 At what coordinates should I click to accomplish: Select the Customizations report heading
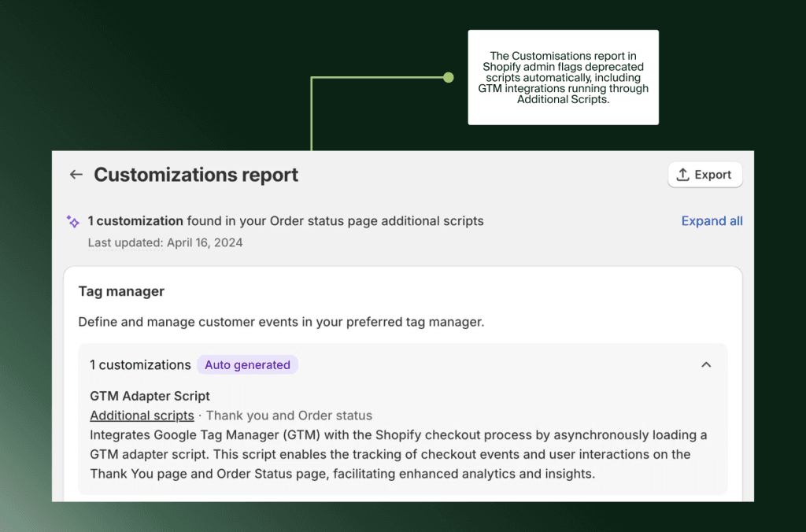click(x=196, y=175)
